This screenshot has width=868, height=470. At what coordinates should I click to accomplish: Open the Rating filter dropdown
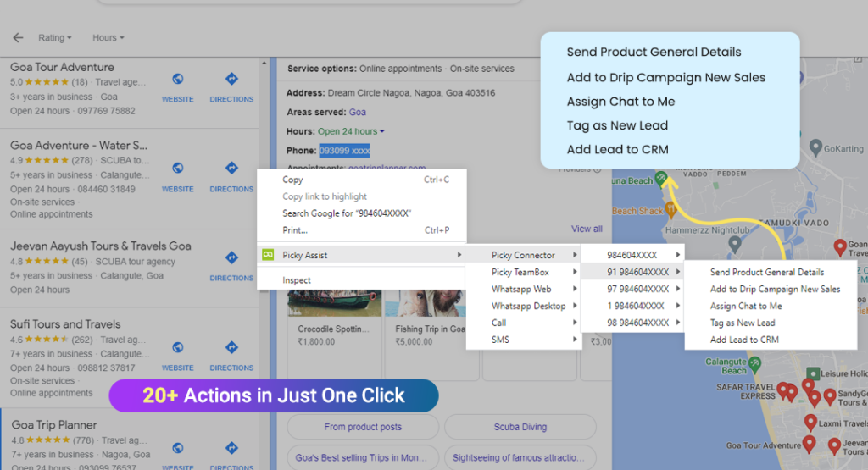[55, 37]
